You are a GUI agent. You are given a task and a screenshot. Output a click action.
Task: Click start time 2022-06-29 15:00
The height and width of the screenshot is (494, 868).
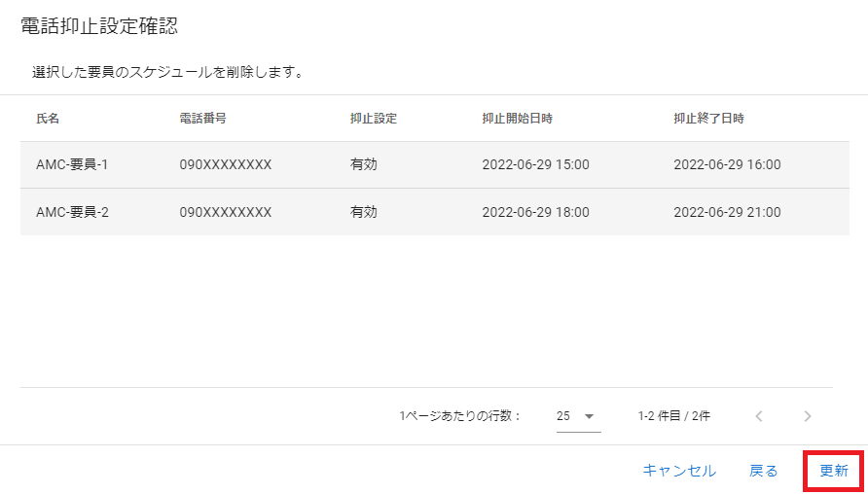click(x=536, y=165)
